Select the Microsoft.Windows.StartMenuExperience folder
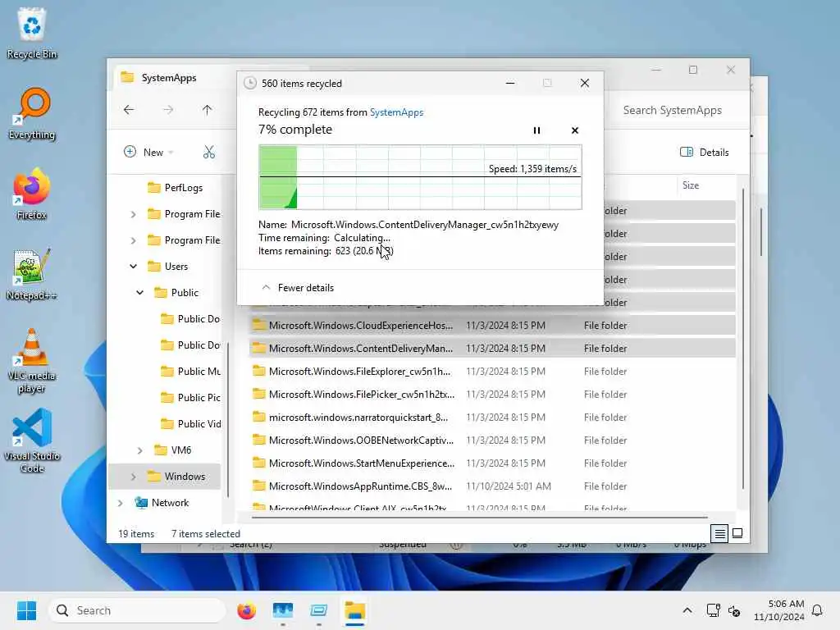The height and width of the screenshot is (630, 840). coord(492,463)
